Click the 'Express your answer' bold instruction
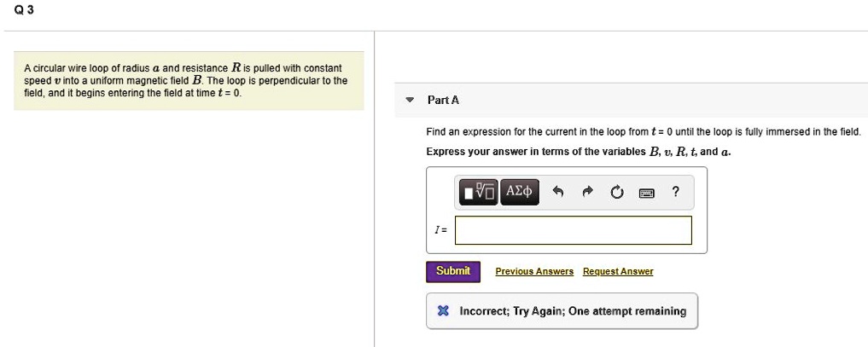 click(x=578, y=152)
